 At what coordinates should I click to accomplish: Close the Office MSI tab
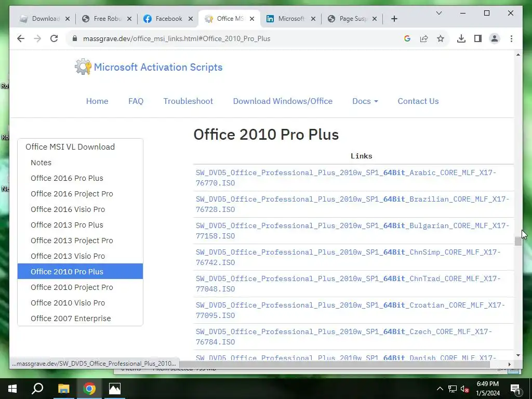pyautogui.click(x=252, y=19)
